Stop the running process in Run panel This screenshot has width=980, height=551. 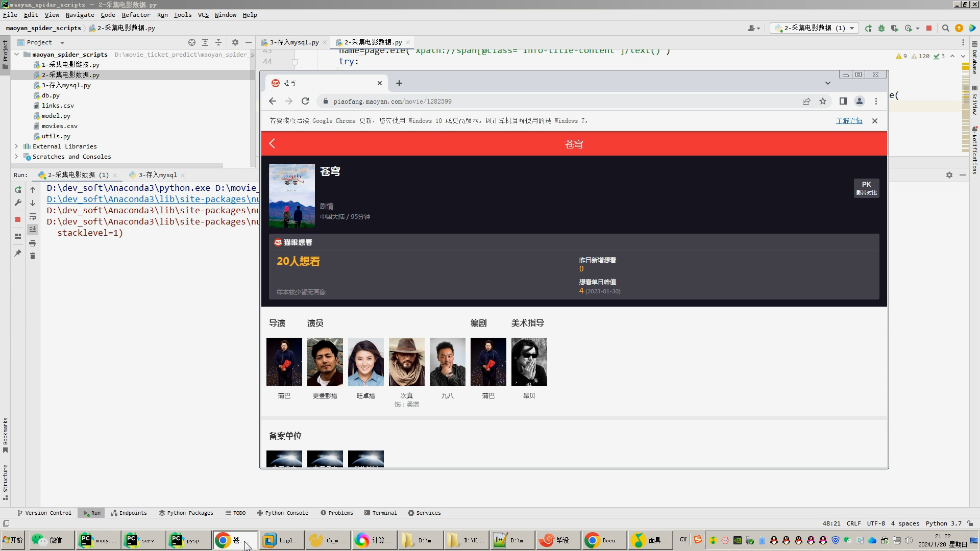pos(18,219)
